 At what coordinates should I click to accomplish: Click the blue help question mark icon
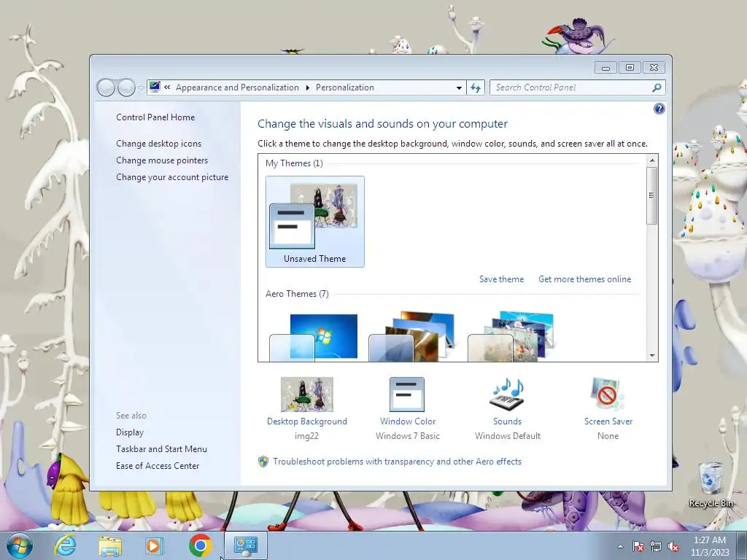tap(659, 109)
